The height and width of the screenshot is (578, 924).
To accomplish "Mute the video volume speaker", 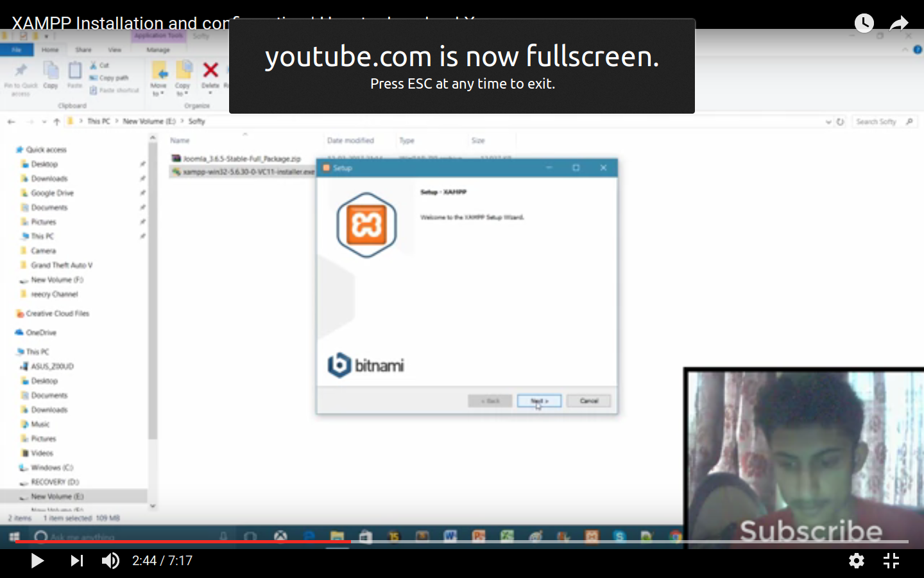I will pyautogui.click(x=110, y=561).
